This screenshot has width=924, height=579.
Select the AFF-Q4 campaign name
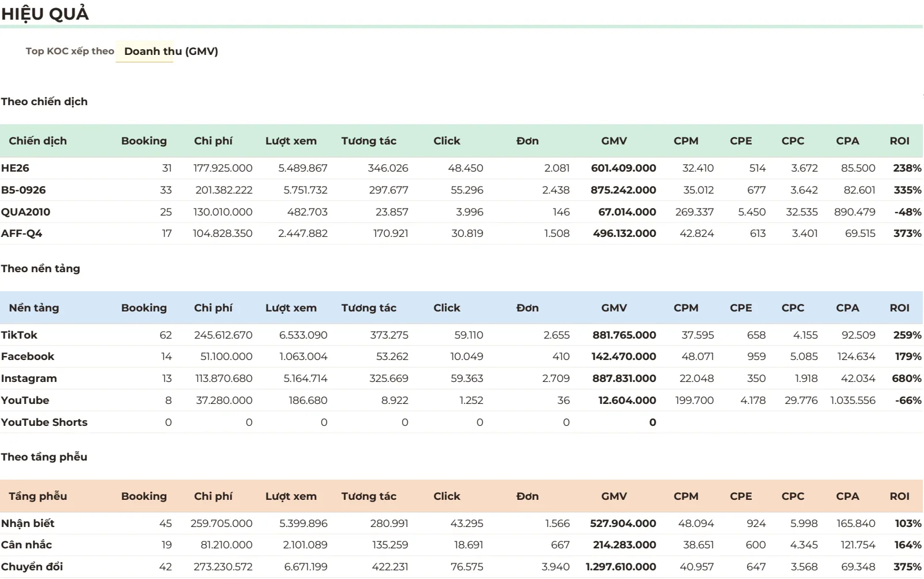tap(21, 233)
